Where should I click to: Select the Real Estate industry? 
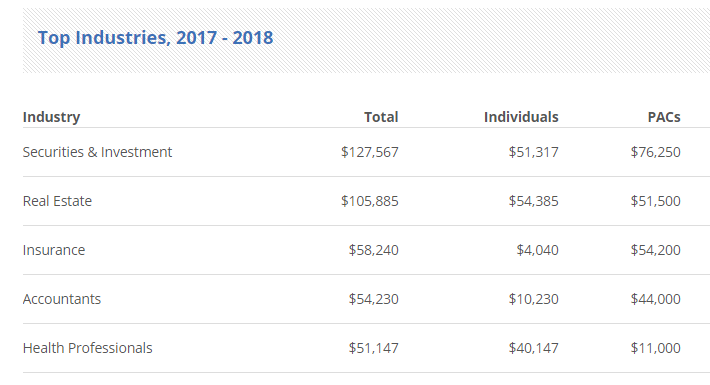pos(58,201)
